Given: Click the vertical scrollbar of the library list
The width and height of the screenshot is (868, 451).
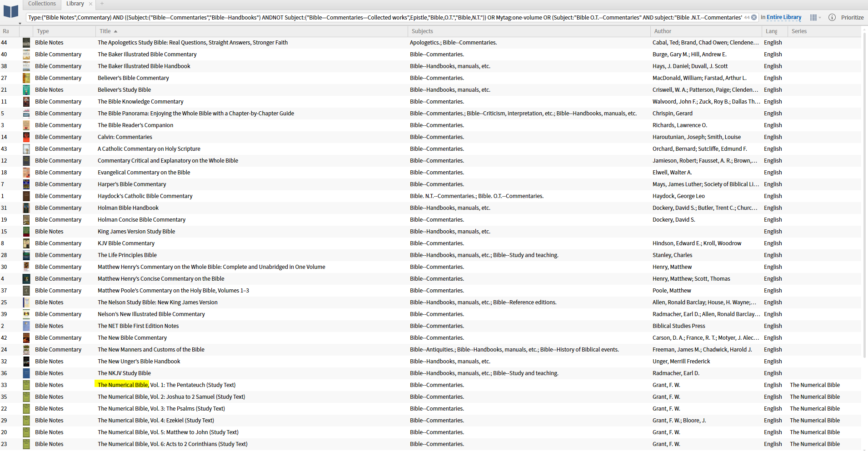Looking at the screenshot, I should tap(864, 195).
